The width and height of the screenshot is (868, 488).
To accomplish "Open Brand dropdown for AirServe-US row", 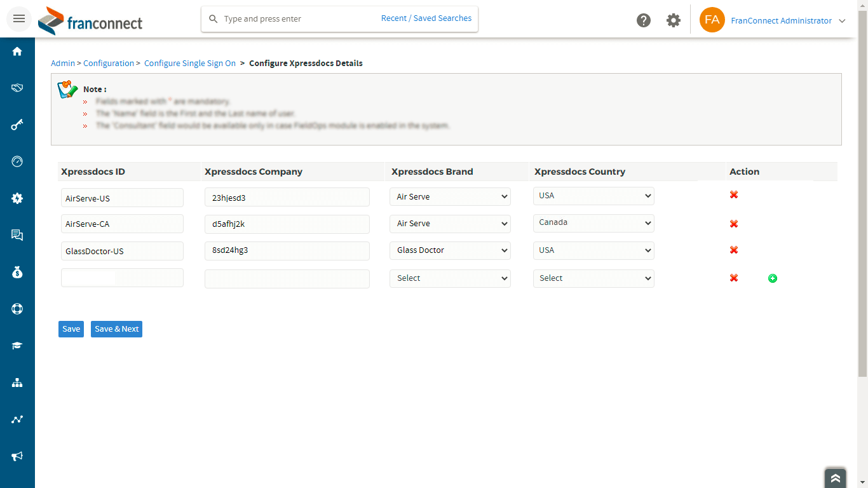I will 450,197.
